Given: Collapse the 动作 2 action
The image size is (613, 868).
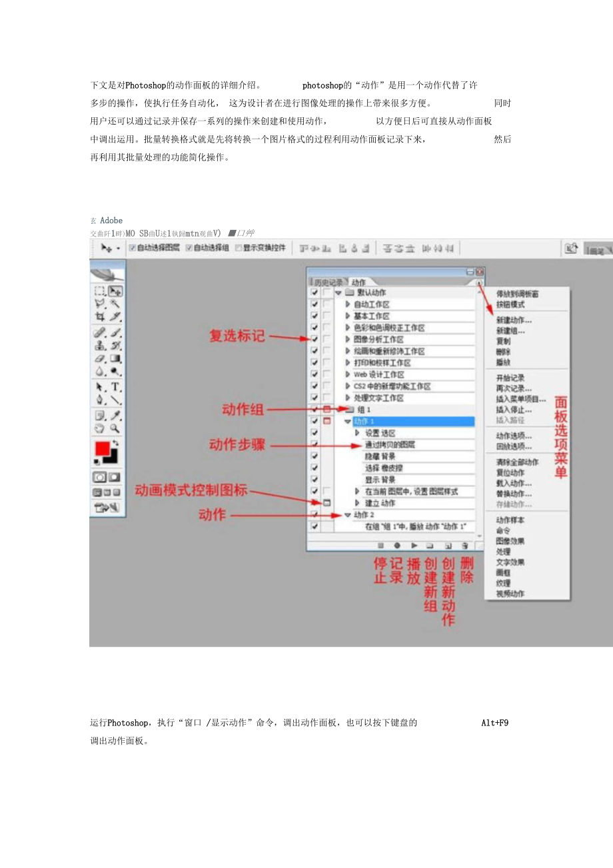Looking at the screenshot, I should click(x=348, y=515).
